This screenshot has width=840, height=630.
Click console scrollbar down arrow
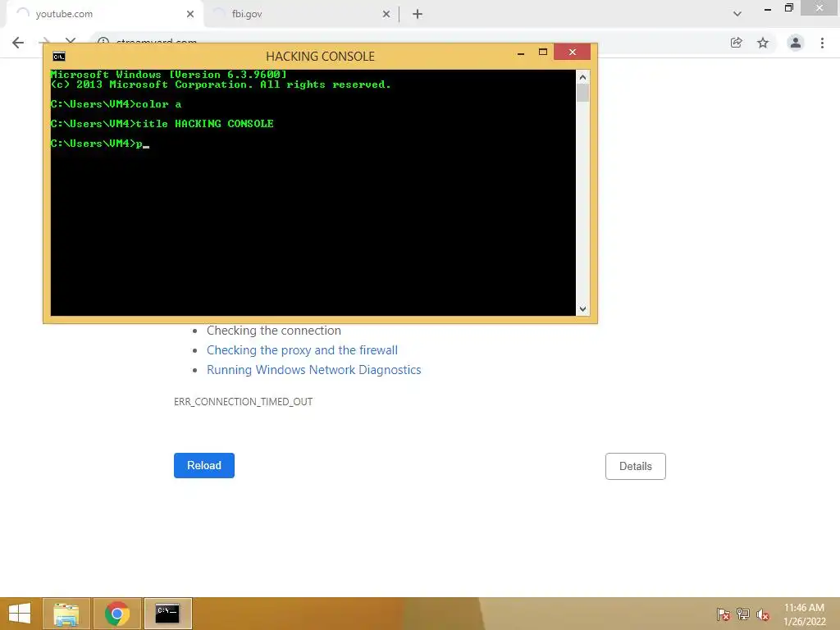coord(583,308)
